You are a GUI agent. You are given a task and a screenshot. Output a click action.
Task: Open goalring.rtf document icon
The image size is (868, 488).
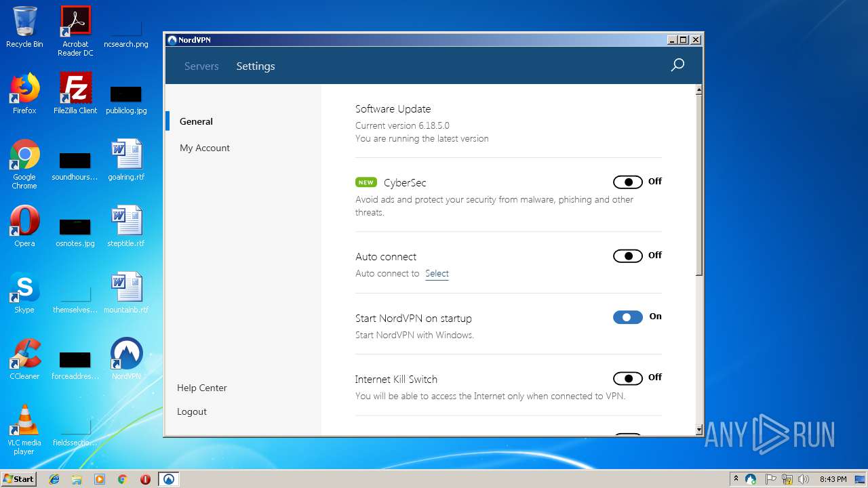[x=126, y=160]
